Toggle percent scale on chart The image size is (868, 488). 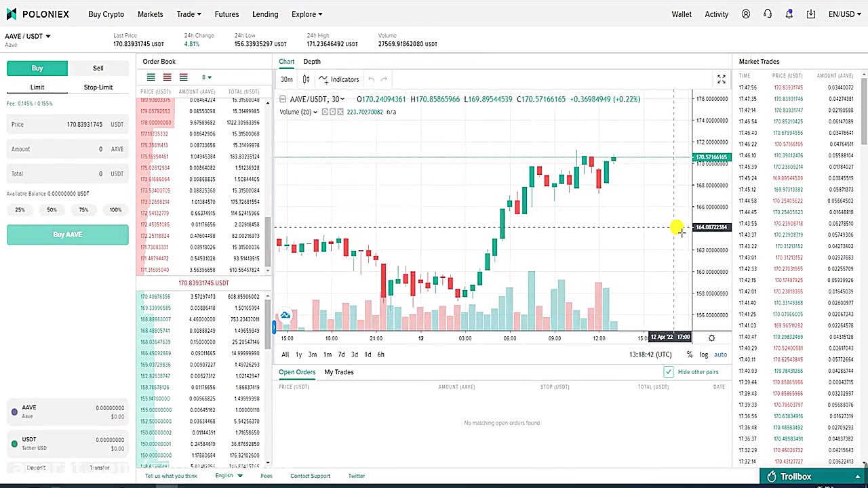(690, 354)
